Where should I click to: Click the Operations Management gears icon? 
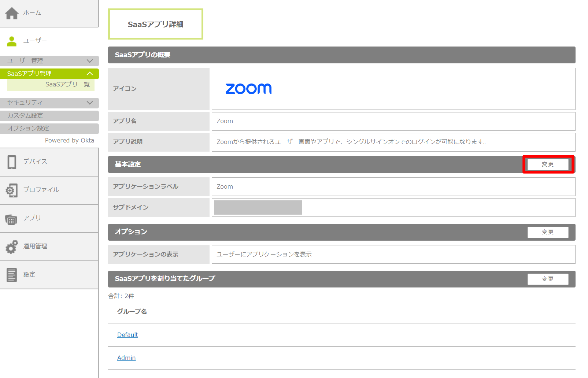point(12,247)
